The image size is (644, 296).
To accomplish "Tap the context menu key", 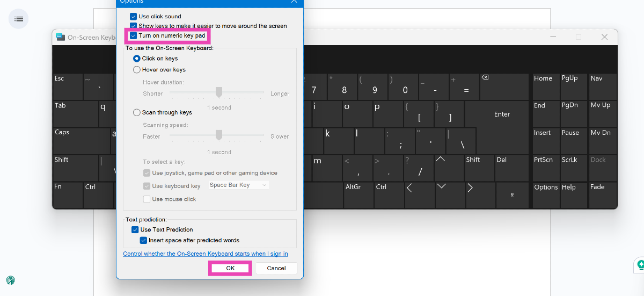I will (513, 195).
